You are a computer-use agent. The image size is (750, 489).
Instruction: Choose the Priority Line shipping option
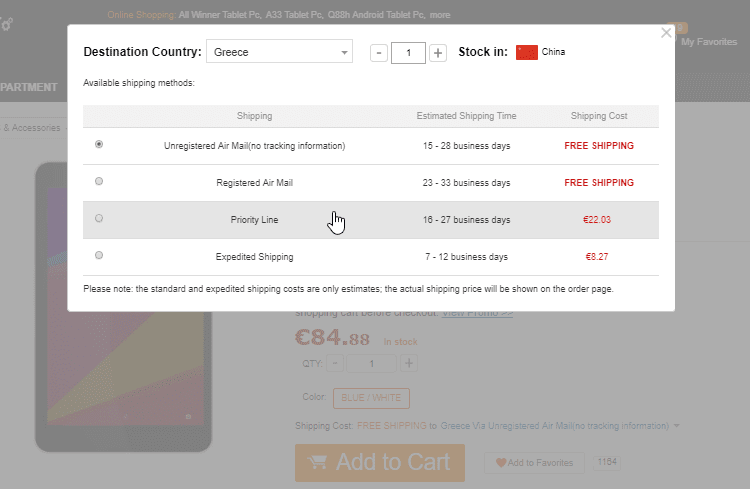(99, 218)
